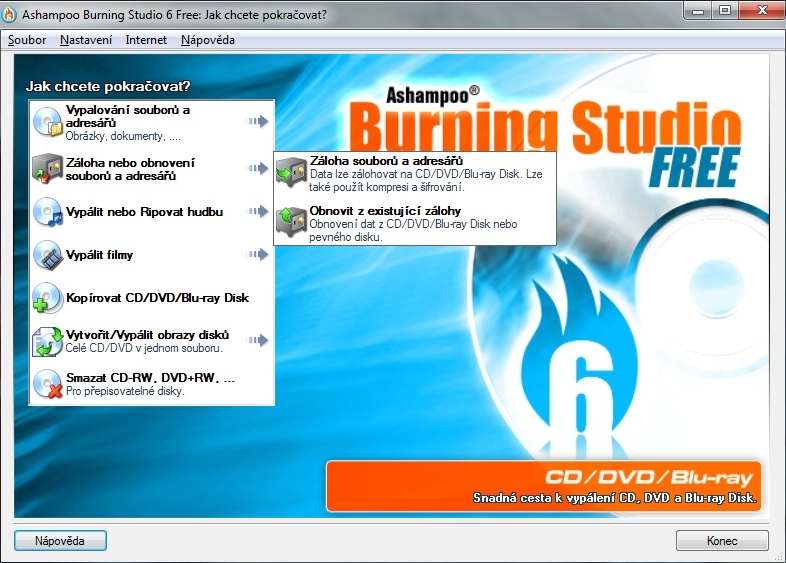
Task: Click the film reel icon for Vypálit filmy
Action: (48, 255)
